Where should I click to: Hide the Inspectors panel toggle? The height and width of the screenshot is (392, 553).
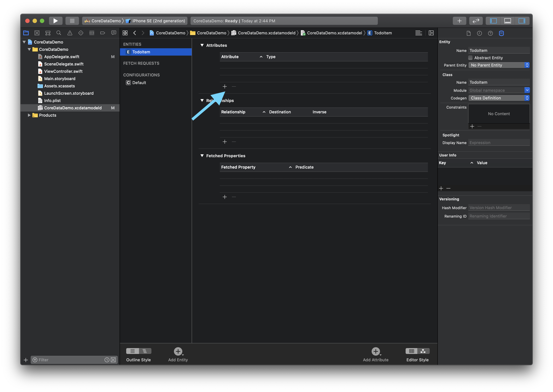[522, 21]
